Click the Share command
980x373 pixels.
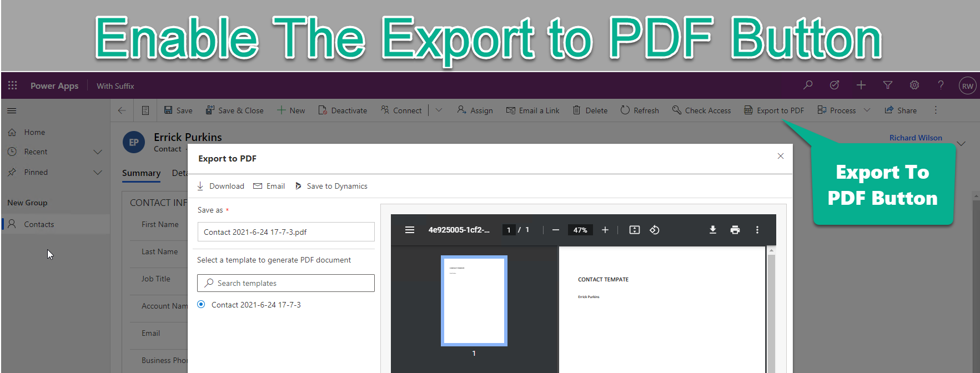click(x=901, y=110)
